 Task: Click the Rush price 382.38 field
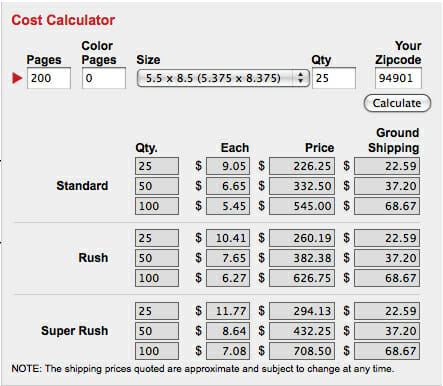pos(302,258)
